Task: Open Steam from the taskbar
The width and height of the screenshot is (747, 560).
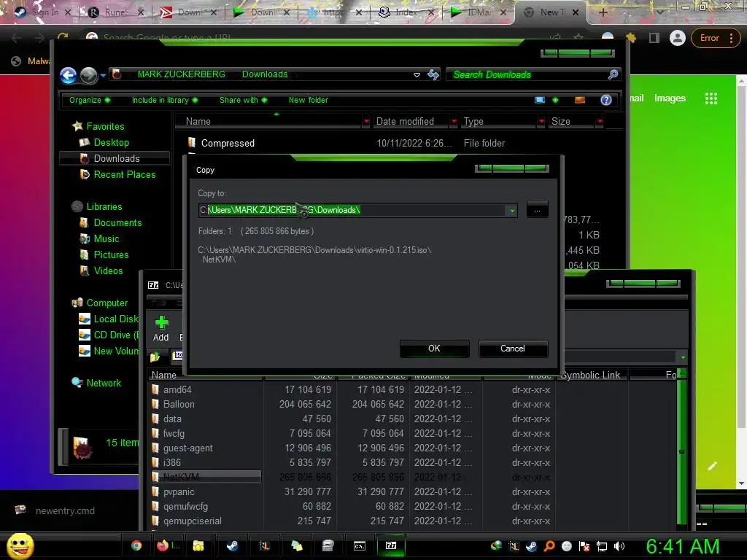Action: tap(232, 545)
